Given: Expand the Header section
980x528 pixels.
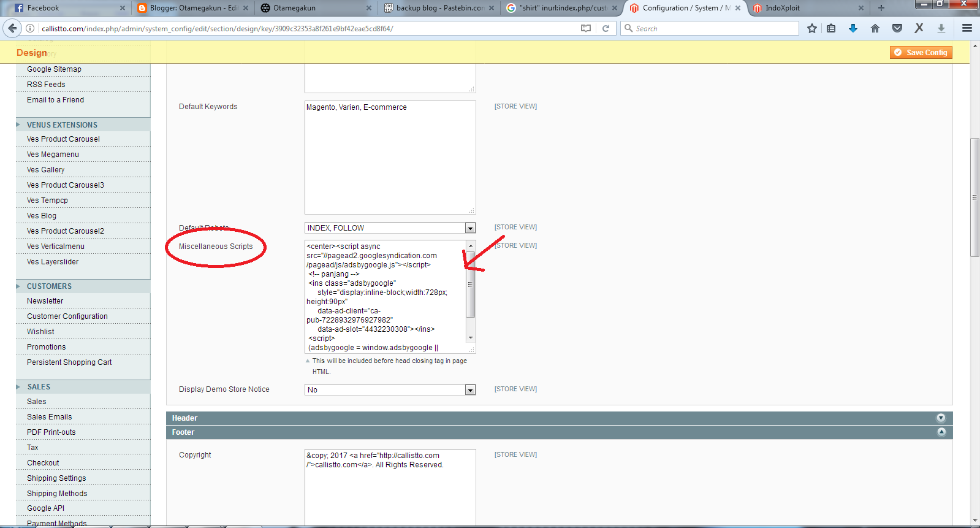Looking at the screenshot, I should [559, 418].
